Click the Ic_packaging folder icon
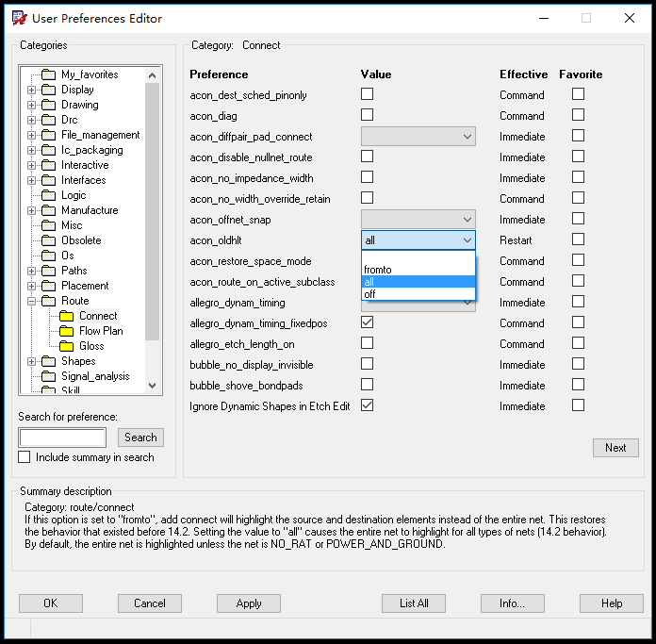 point(48,150)
